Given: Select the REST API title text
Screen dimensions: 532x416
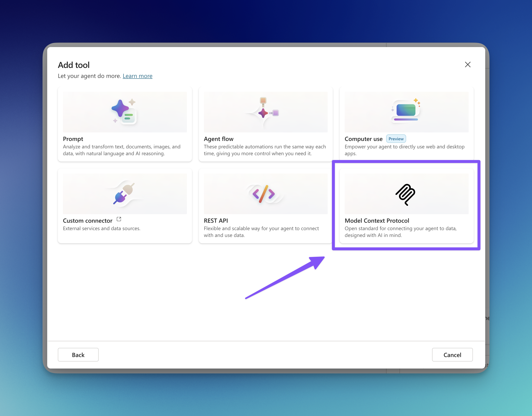Looking at the screenshot, I should (216, 221).
